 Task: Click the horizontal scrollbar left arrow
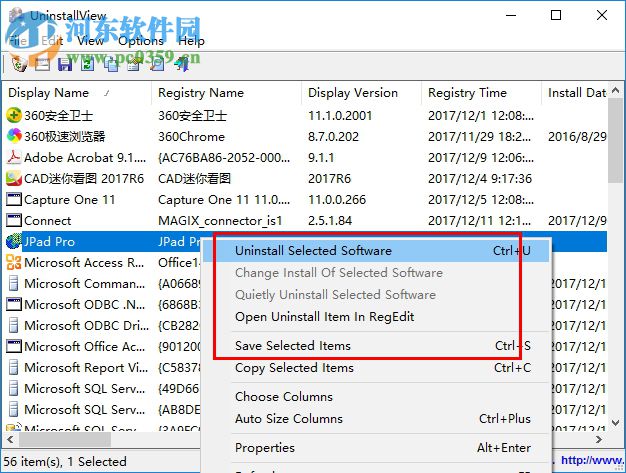(10, 439)
